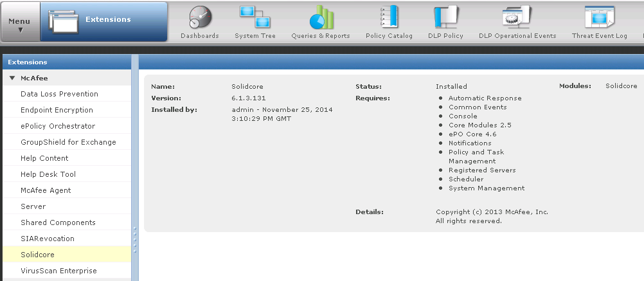Click the Extensions breadcrumb button
This screenshot has width=644, height=281.
(x=104, y=22)
